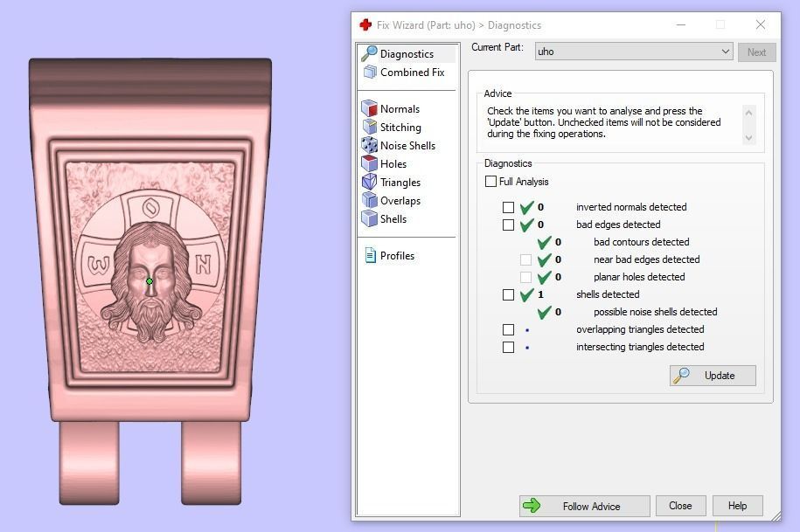
Task: Go to the Stitching page
Action: 400,128
